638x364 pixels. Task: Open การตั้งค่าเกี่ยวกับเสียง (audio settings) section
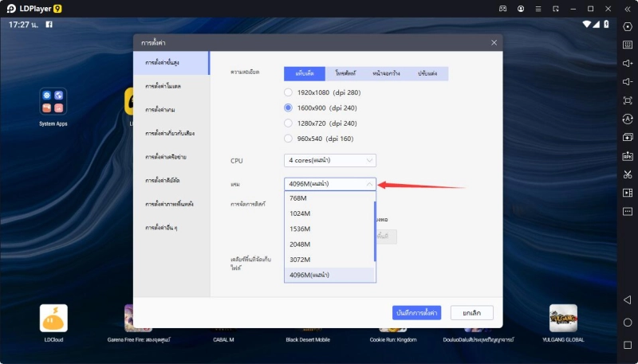[171, 133]
